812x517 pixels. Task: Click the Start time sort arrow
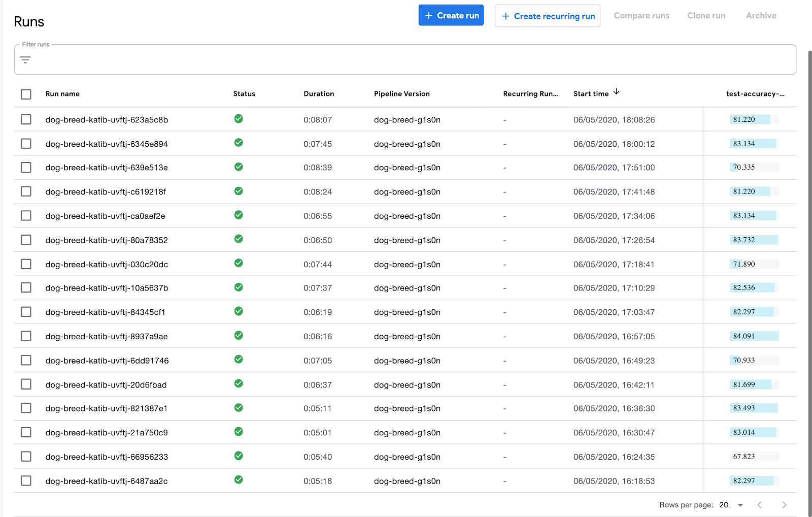click(x=616, y=92)
